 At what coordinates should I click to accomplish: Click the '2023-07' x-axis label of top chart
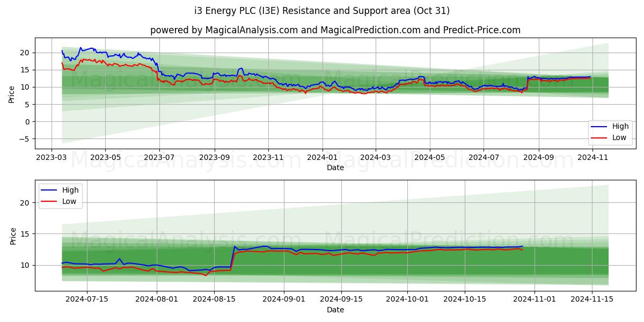pyautogui.click(x=159, y=158)
